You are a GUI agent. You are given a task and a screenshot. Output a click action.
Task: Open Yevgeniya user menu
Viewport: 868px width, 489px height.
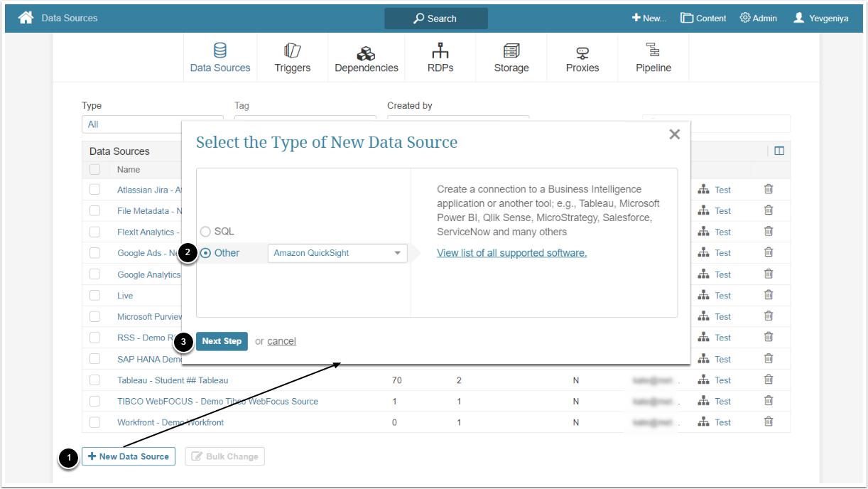[821, 18]
